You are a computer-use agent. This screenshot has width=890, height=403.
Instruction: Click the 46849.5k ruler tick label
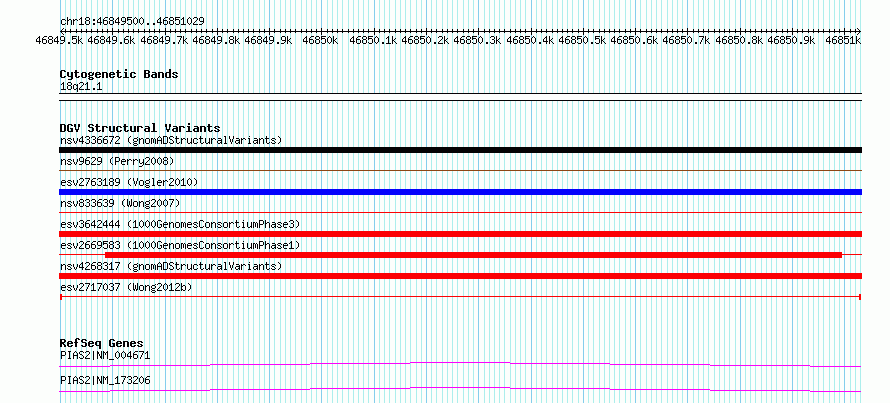coord(60,40)
